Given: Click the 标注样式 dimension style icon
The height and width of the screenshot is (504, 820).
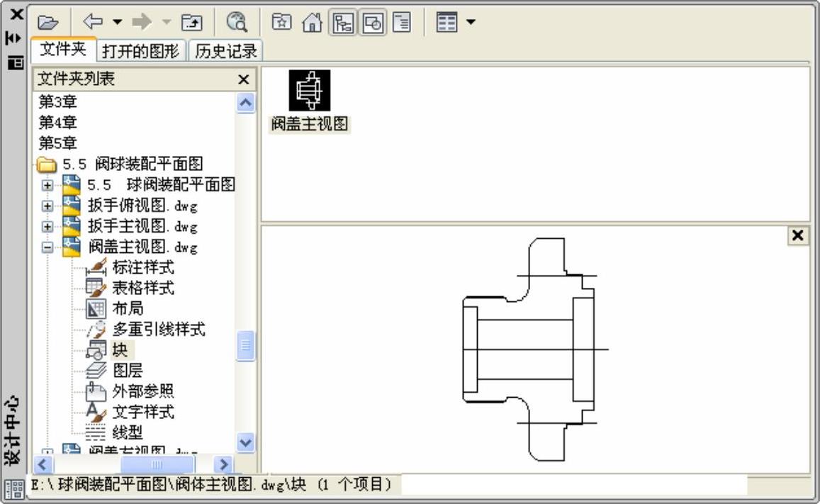Looking at the screenshot, I should pos(96,267).
